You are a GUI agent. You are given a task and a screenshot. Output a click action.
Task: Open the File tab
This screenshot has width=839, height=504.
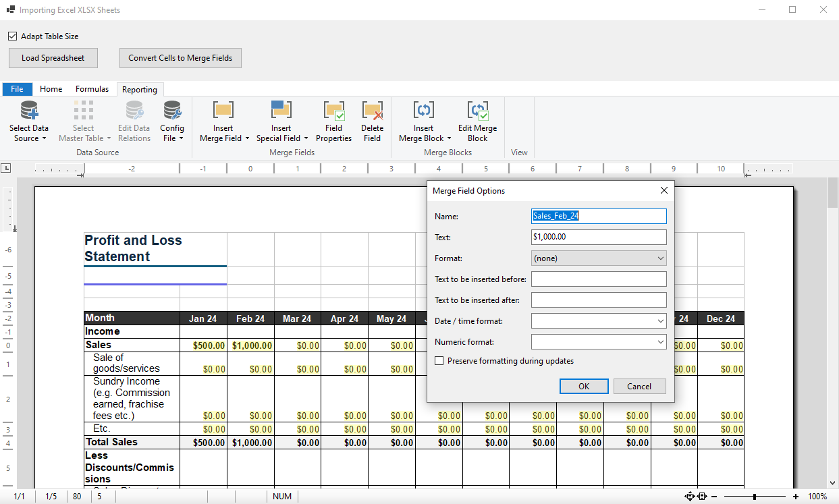tap(17, 89)
